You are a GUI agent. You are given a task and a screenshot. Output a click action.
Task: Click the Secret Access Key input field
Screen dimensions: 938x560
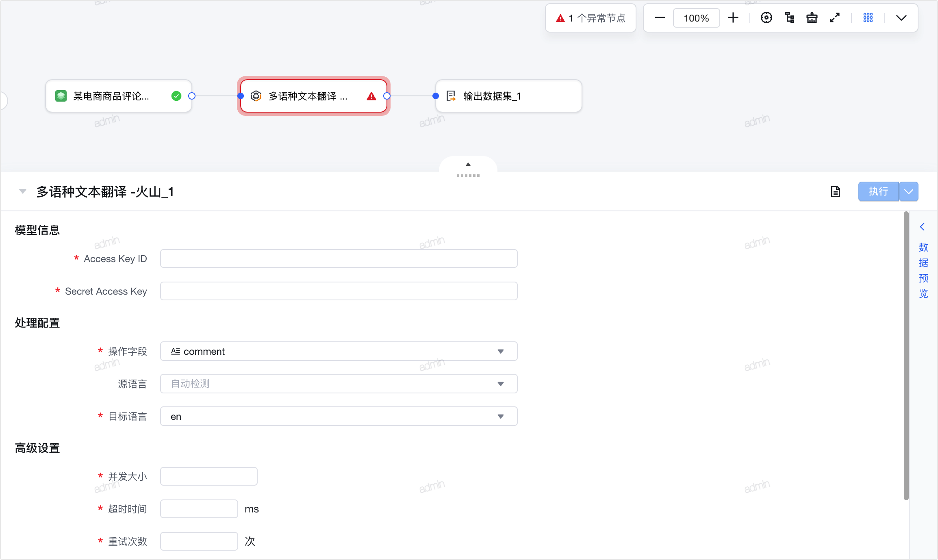(x=339, y=291)
